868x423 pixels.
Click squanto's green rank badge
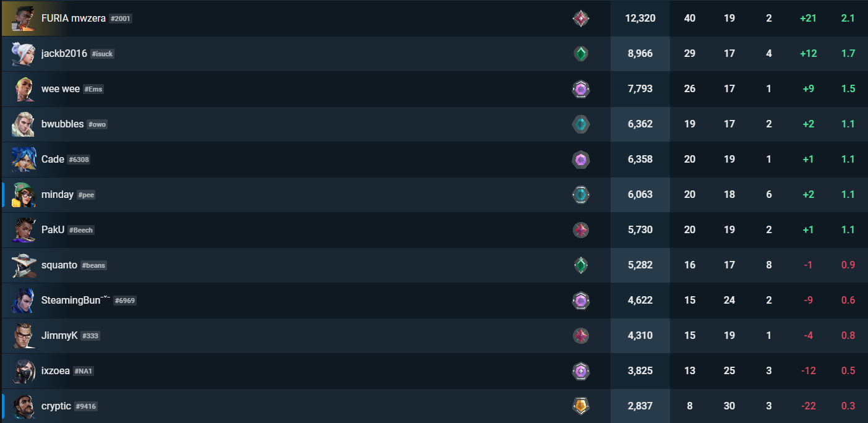click(x=580, y=265)
